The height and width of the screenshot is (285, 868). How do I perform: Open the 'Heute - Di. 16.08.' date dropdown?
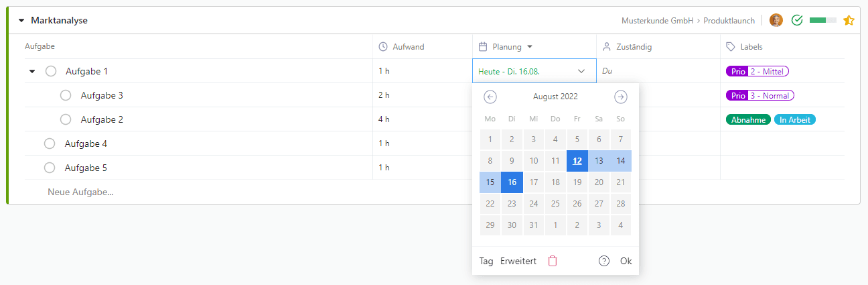[x=534, y=71]
